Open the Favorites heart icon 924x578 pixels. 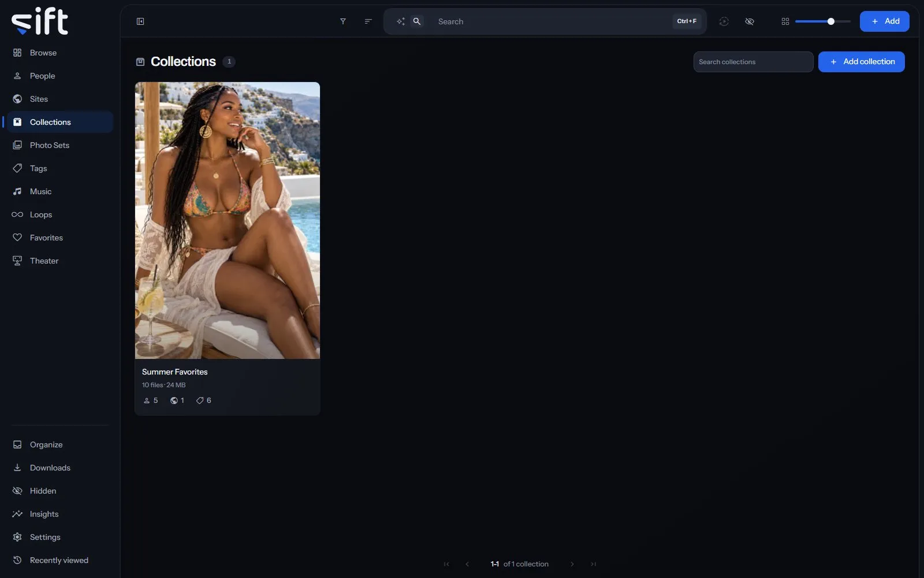pyautogui.click(x=17, y=238)
